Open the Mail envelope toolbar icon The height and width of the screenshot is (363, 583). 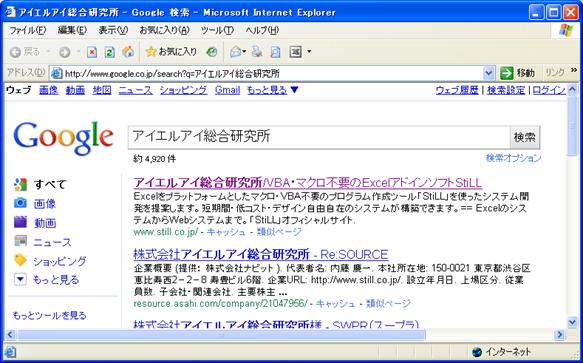point(235,52)
